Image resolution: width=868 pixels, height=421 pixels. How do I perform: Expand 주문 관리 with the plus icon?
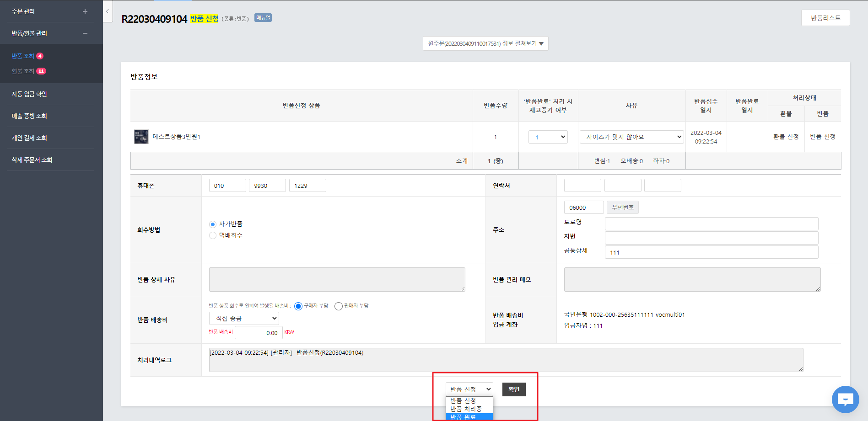[85, 11]
